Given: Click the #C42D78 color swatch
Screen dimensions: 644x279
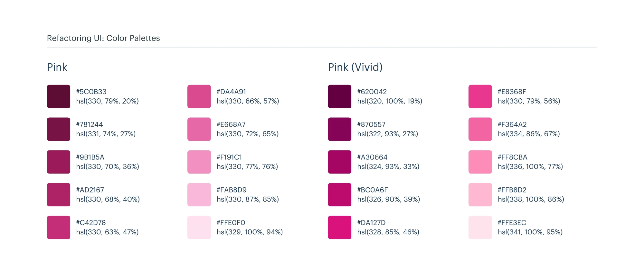Looking at the screenshot, I should click(59, 227).
